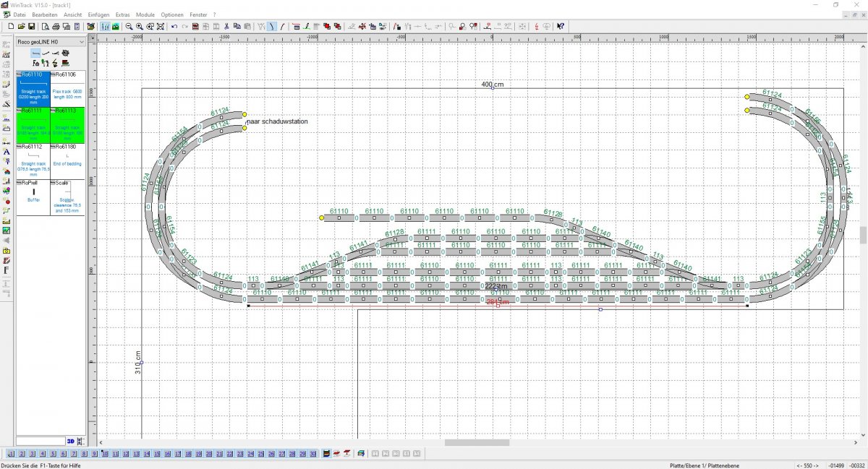Select the straight tracks category icon

coord(35,53)
